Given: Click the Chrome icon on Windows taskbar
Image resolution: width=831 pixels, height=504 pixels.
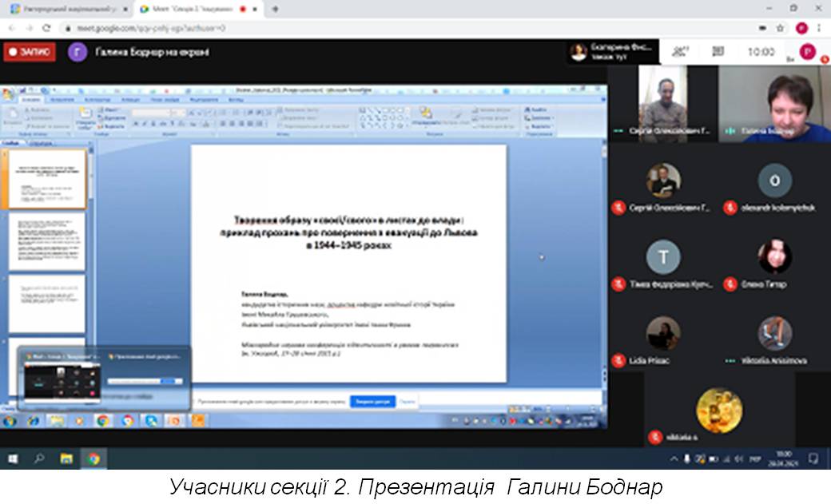Looking at the screenshot, I should pos(93,459).
